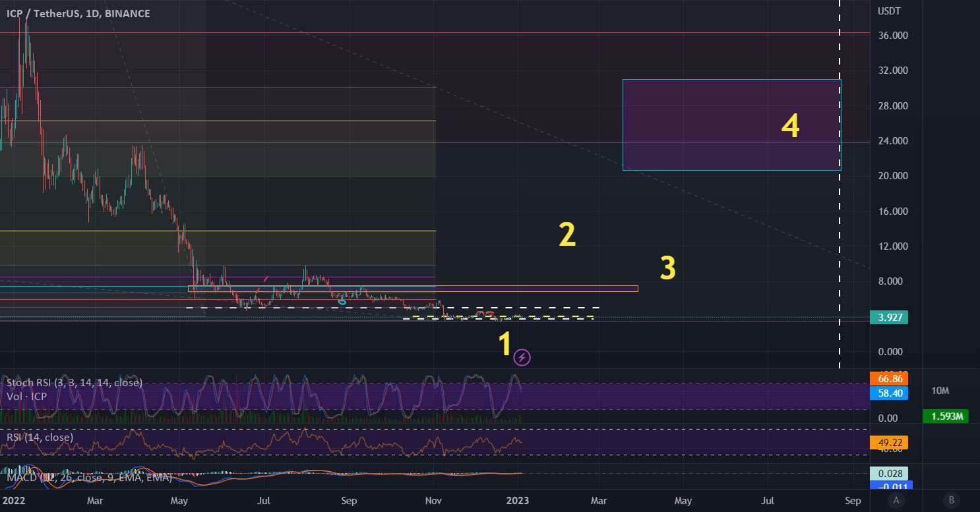Click the 24.000 price axis label

892,141
